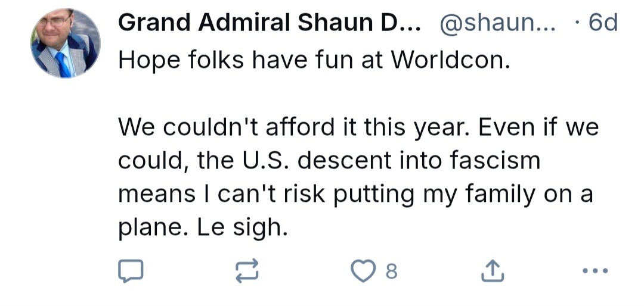The height and width of the screenshot is (306, 644).
Task: Click the reply speech bubble icon
Action: point(131,271)
